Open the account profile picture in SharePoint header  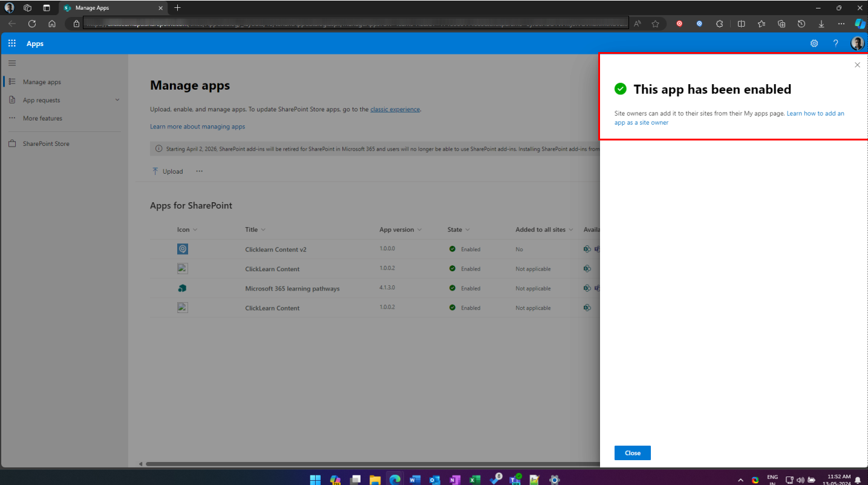click(857, 44)
